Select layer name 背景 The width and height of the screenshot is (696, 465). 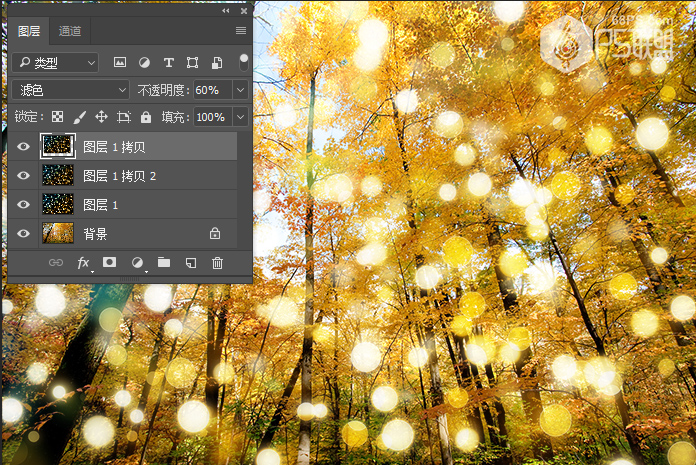click(x=95, y=234)
